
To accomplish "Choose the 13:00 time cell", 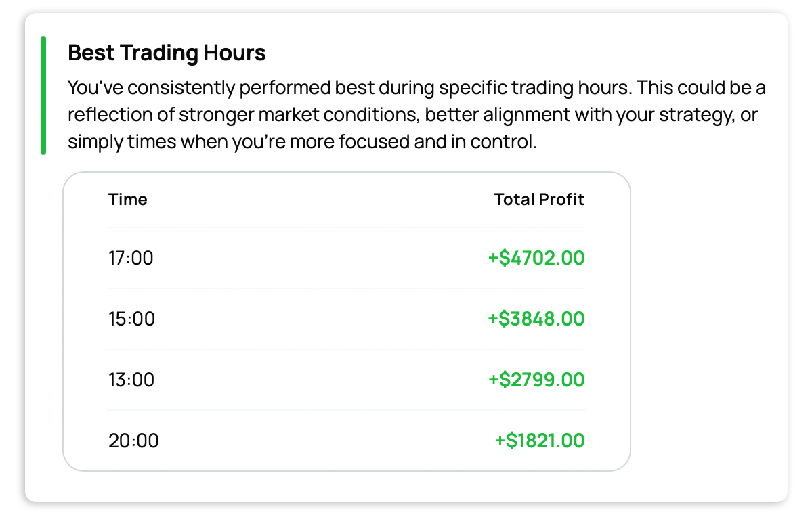I will point(131,380).
